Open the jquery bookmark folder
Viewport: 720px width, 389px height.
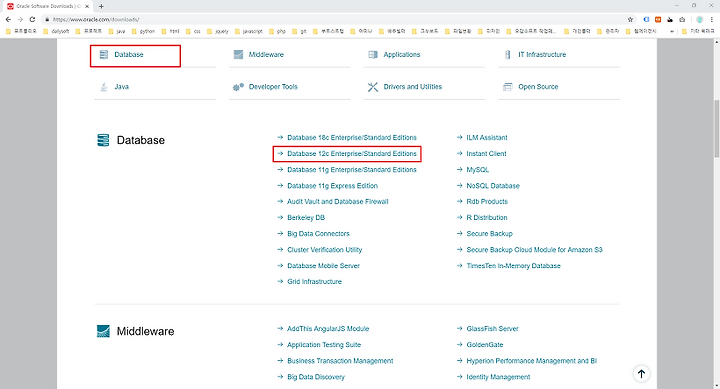click(218, 31)
